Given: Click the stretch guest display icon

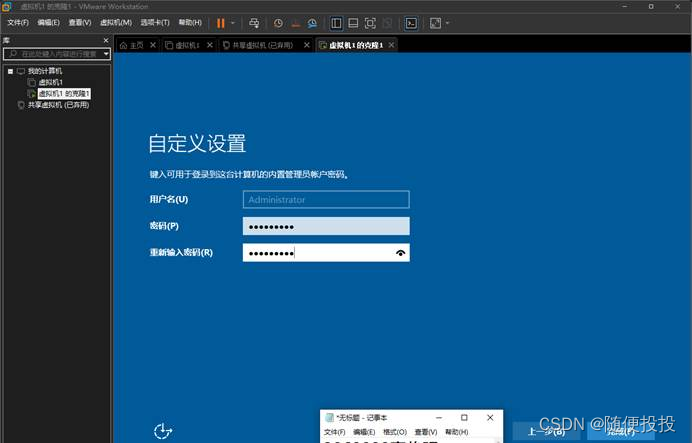Looking at the screenshot, I should click(x=436, y=23).
